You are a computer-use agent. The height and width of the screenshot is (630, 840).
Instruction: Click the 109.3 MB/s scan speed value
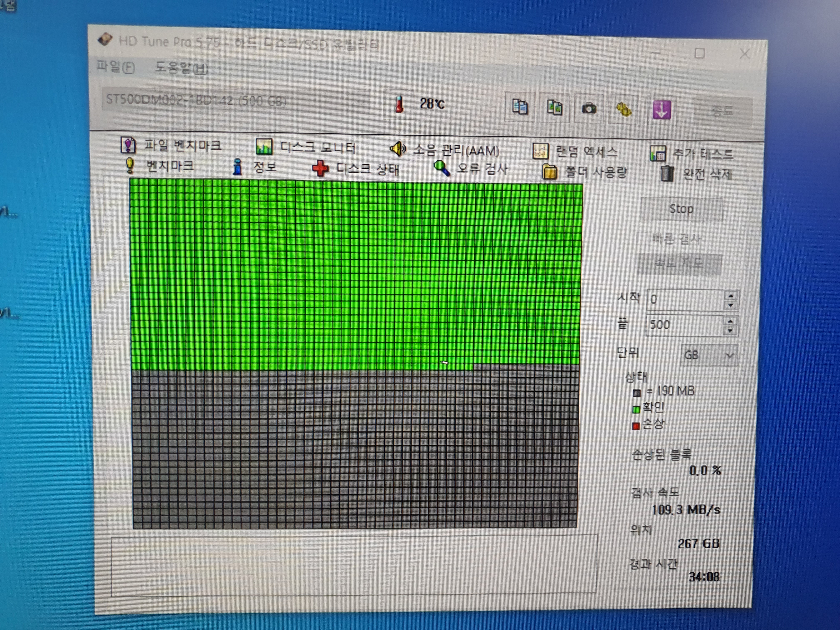click(686, 510)
